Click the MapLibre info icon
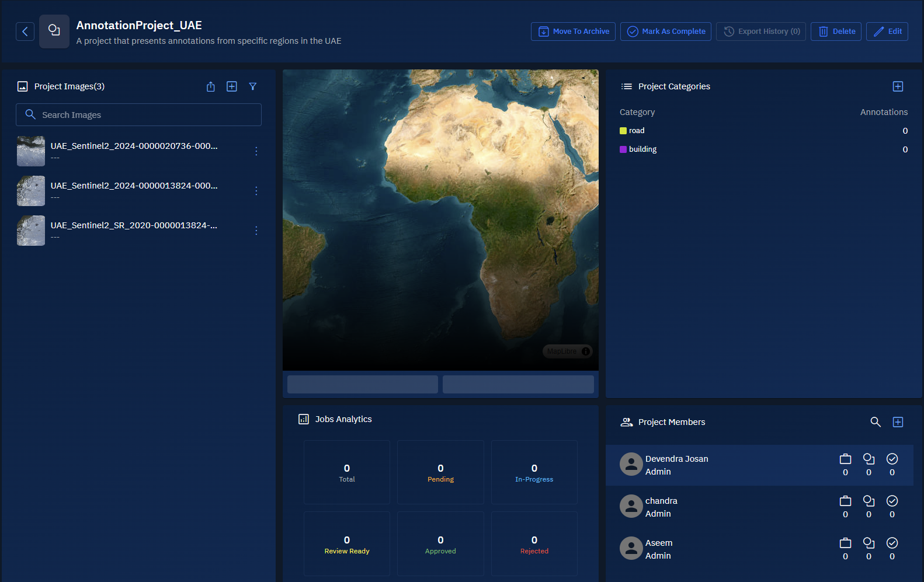The width and height of the screenshot is (924, 582). coord(585,351)
